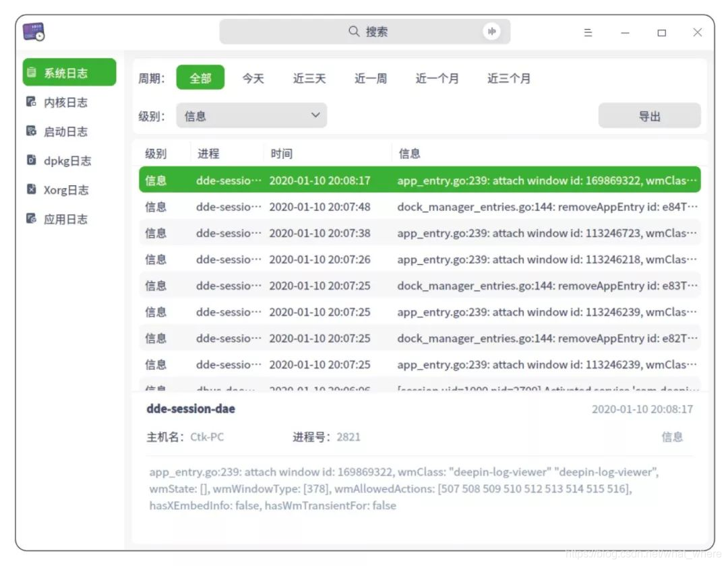Image resolution: width=728 pixels, height=566 pixels.
Task: Select log row timestamped 2020-01-10 20:07:38
Action: pos(420,233)
